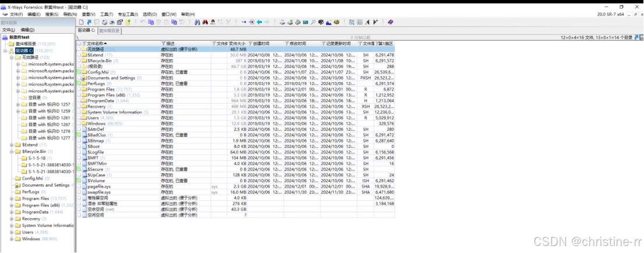Click the blue binoculars Find Text icon
The image size is (644, 253).
197,22
